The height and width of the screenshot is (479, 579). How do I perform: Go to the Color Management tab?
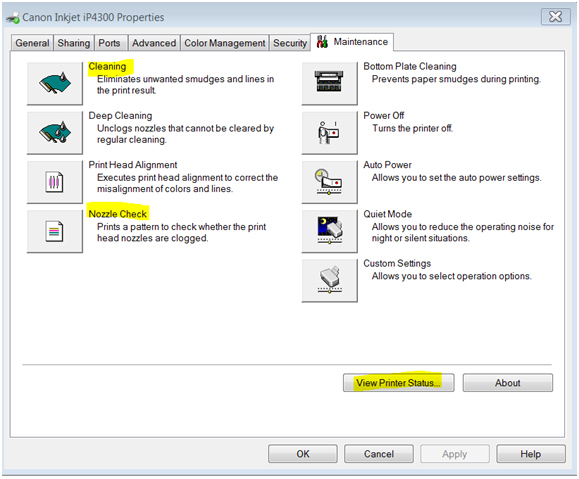(225, 43)
